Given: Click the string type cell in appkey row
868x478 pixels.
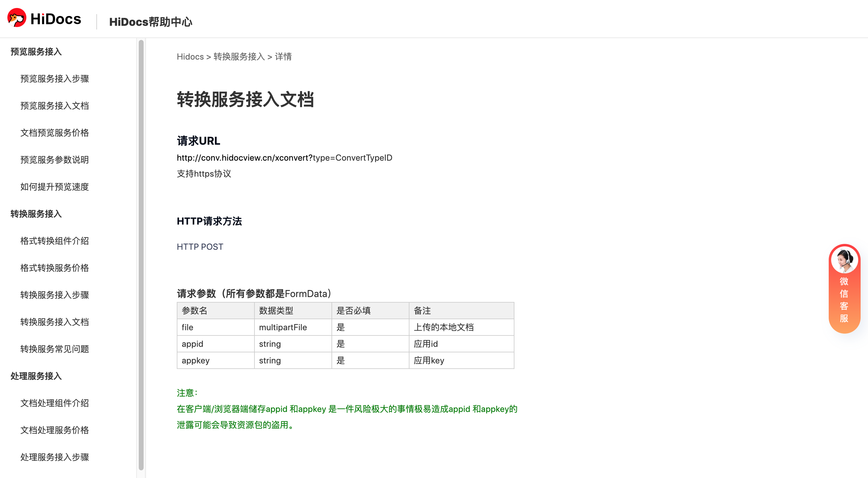Looking at the screenshot, I should pyautogui.click(x=293, y=361).
